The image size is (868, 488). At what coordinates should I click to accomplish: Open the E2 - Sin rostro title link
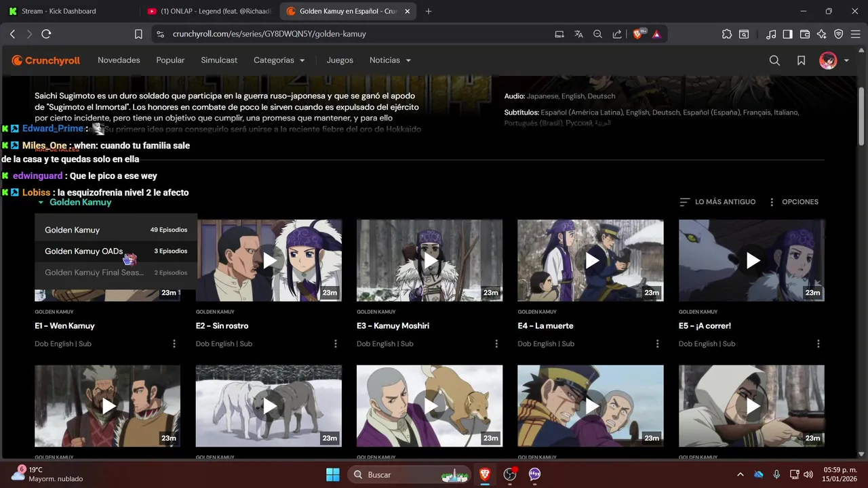pos(222,326)
